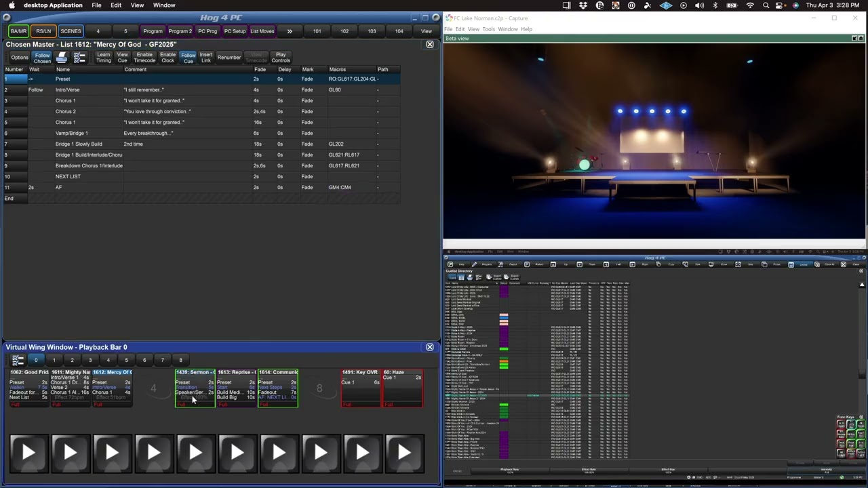Click the Wi-Fi icon in menu bar
The height and width of the screenshot is (488, 868).
(750, 5)
